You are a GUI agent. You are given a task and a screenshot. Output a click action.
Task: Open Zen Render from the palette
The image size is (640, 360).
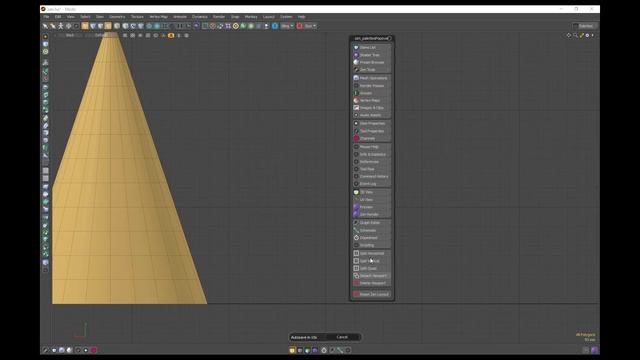[371, 214]
